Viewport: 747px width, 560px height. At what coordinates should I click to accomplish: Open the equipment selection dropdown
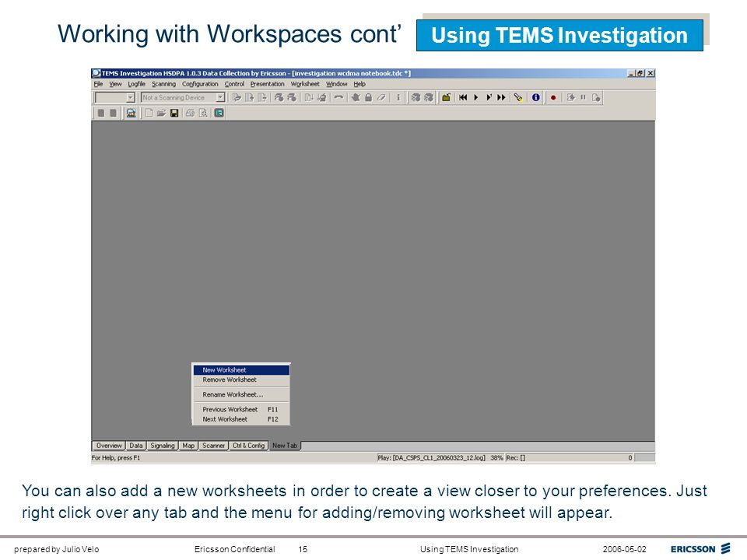[130, 98]
